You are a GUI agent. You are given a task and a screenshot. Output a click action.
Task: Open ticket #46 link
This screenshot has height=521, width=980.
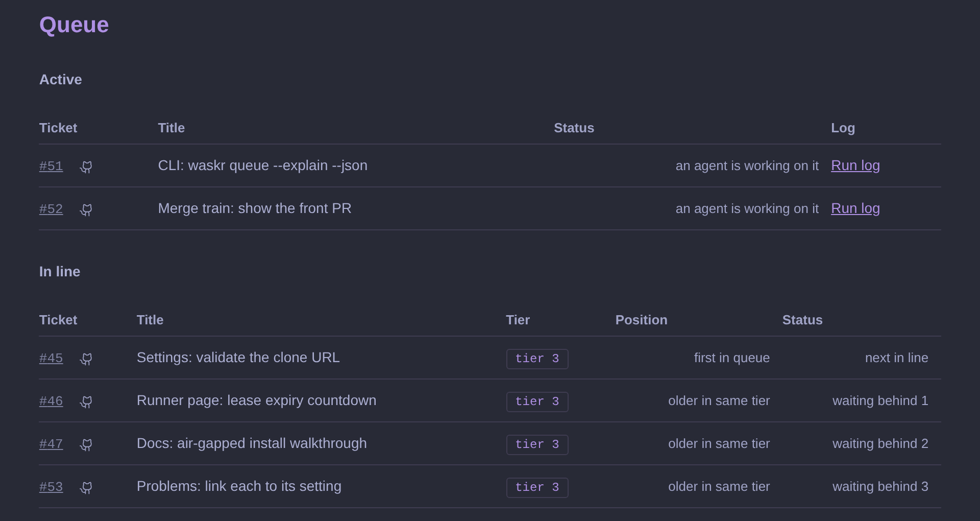(51, 401)
